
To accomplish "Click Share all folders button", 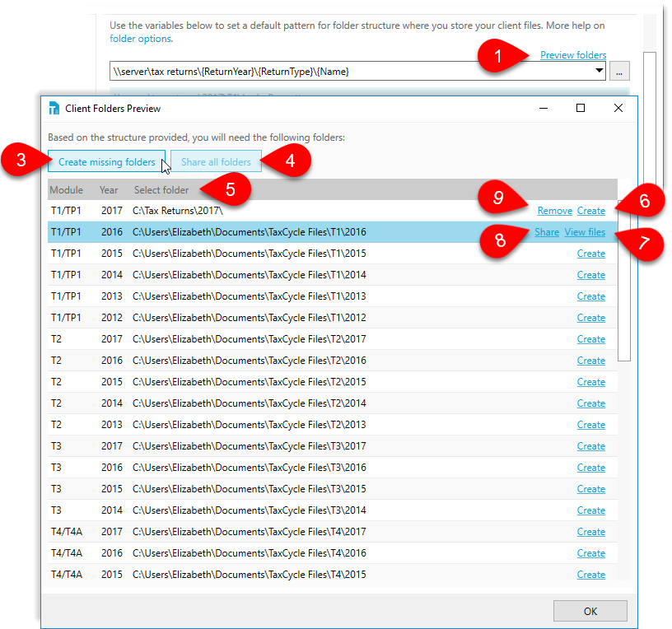I will 216,161.
